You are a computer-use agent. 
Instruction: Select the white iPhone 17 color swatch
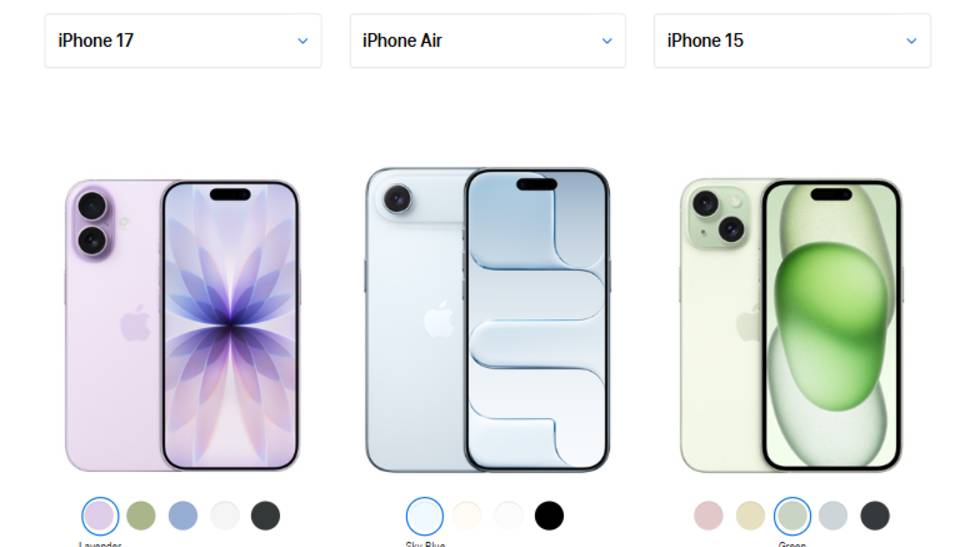224,516
